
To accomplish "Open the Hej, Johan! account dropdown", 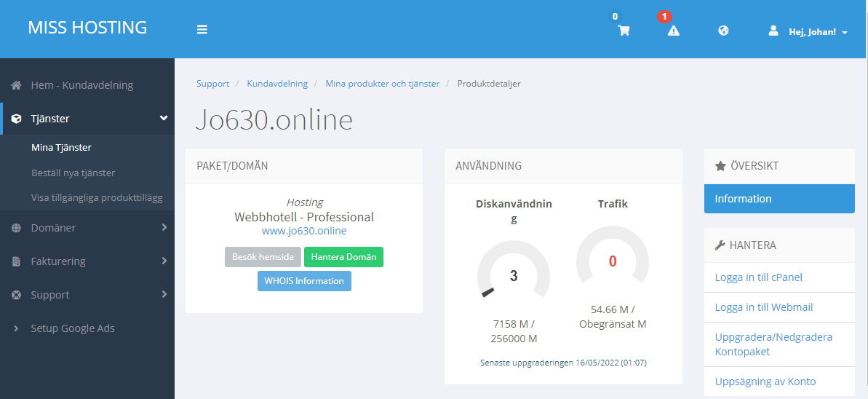I will tap(819, 32).
